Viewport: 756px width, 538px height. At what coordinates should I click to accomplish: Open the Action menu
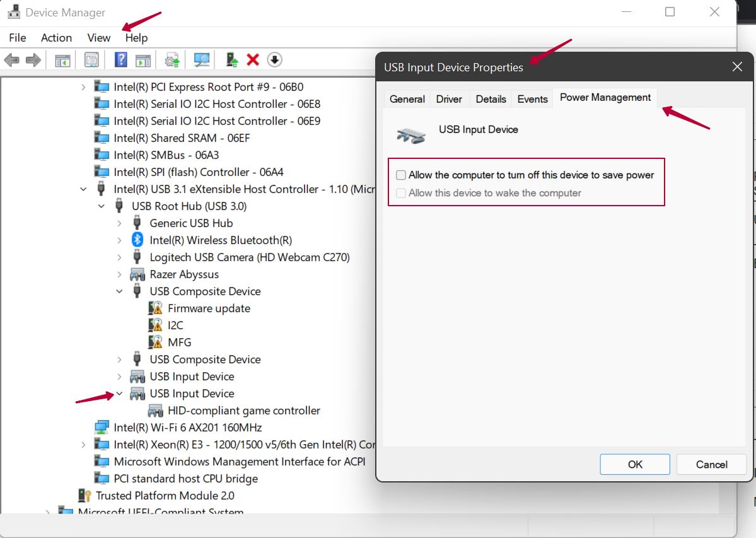pos(56,38)
